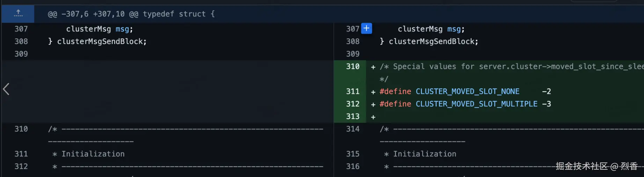Click line number 314 in the right pane

(352, 129)
